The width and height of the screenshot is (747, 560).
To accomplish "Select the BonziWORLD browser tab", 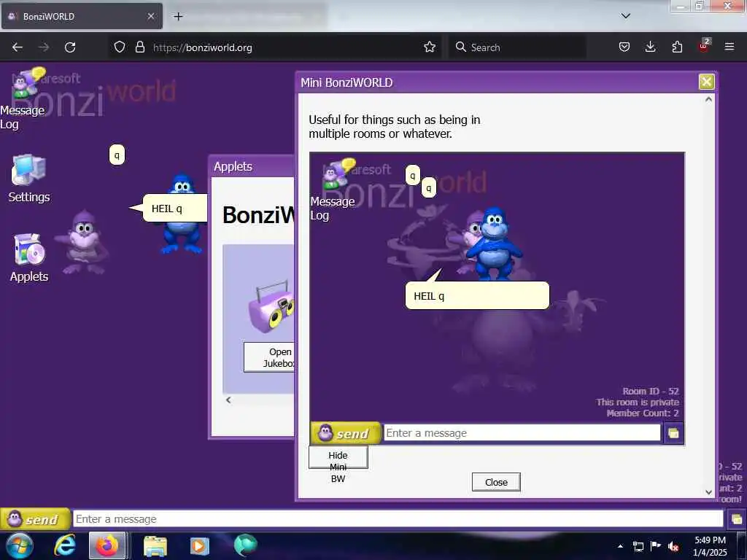I will pos(82,16).
